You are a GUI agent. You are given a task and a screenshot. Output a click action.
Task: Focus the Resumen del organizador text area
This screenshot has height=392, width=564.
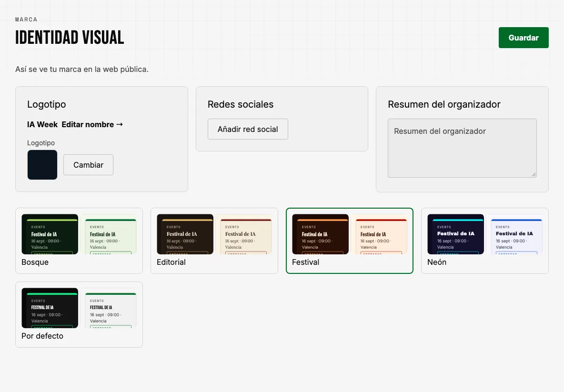[462, 148]
